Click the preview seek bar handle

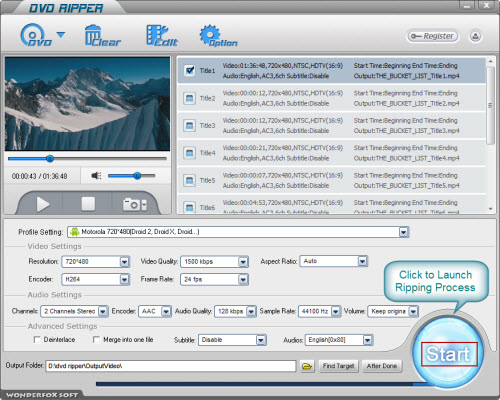[x=50, y=159]
